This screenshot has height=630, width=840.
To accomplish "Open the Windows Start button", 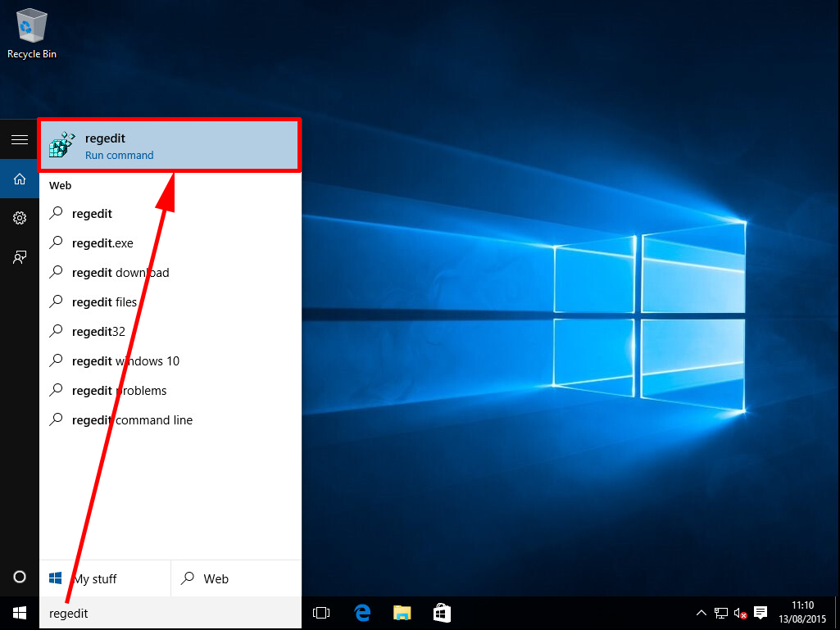I will [x=20, y=614].
